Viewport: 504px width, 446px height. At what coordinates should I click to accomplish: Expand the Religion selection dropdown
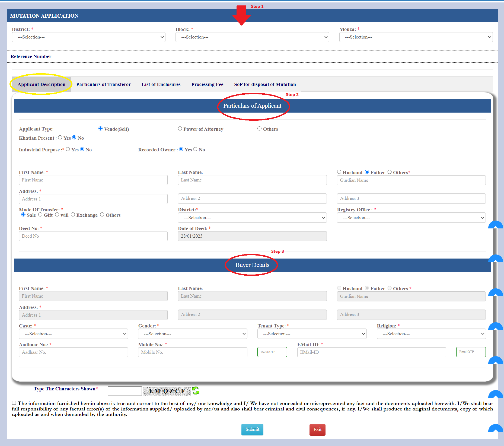click(x=431, y=334)
